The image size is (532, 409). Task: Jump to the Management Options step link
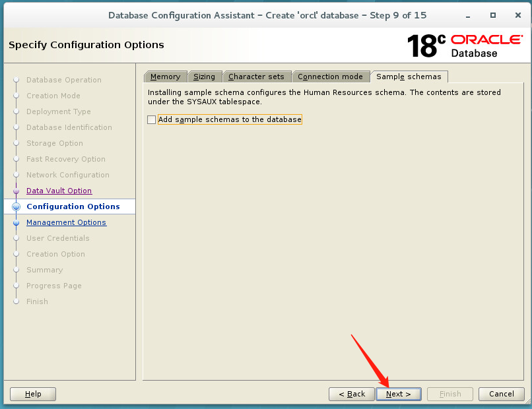67,222
